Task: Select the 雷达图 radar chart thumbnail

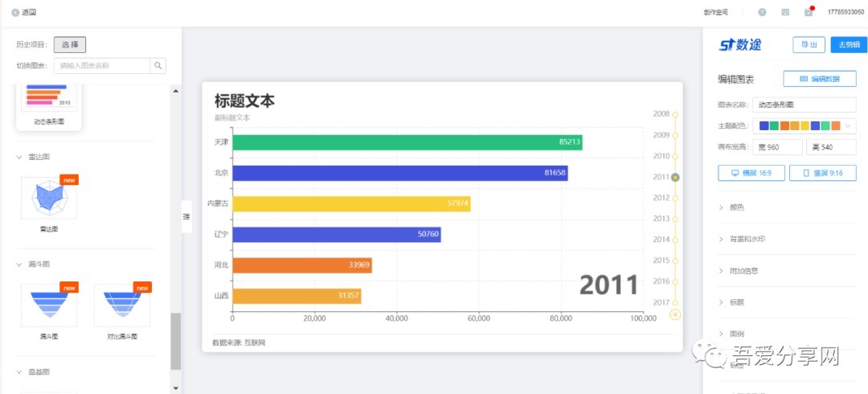Action: (x=49, y=198)
